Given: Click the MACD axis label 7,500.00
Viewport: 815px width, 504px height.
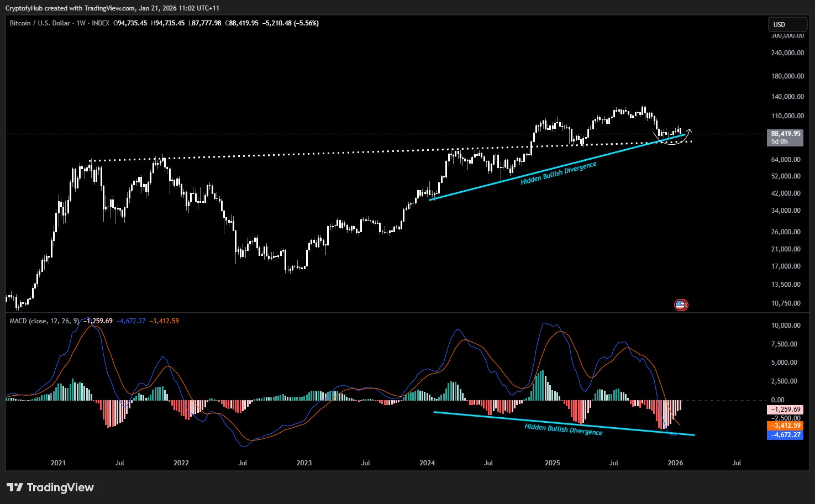Looking at the screenshot, I should tap(785, 344).
